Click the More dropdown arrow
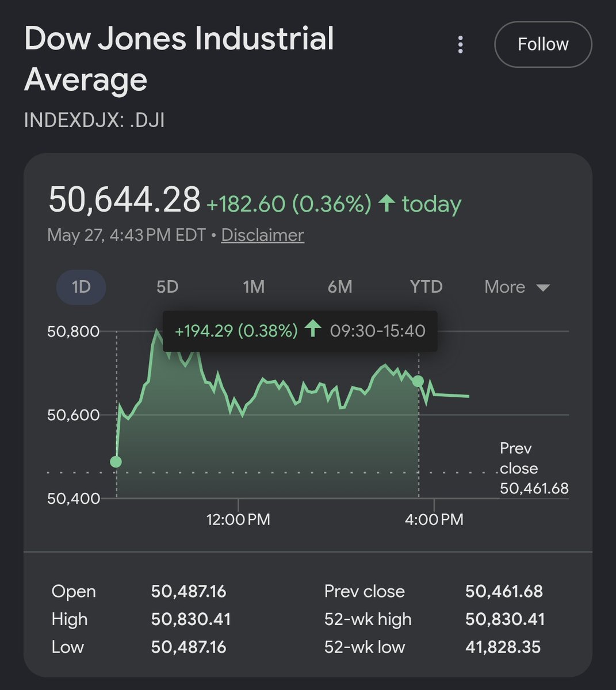 tap(543, 287)
